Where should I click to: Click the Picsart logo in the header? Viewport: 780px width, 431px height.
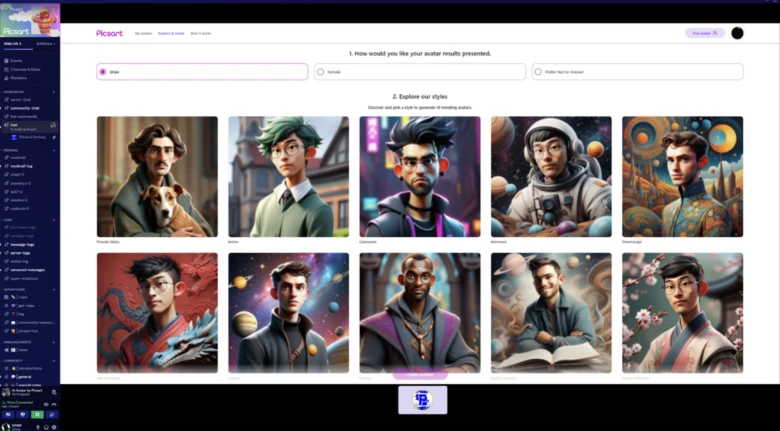click(110, 33)
